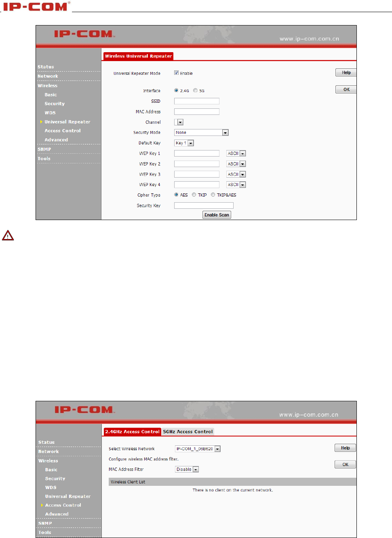Click the SSID input field
Screen dimensions: 392x538
point(197,101)
